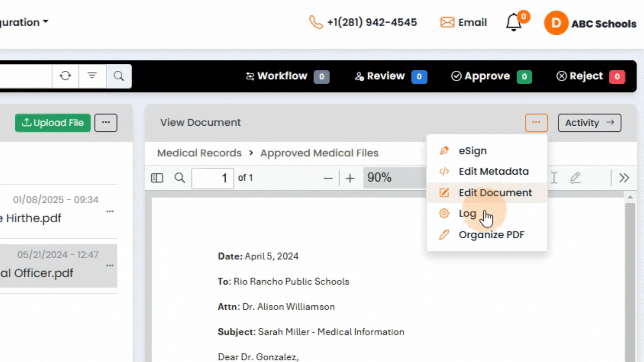The width and height of the screenshot is (644, 362).
Task: Click the Upload File button
Action: (52, 123)
